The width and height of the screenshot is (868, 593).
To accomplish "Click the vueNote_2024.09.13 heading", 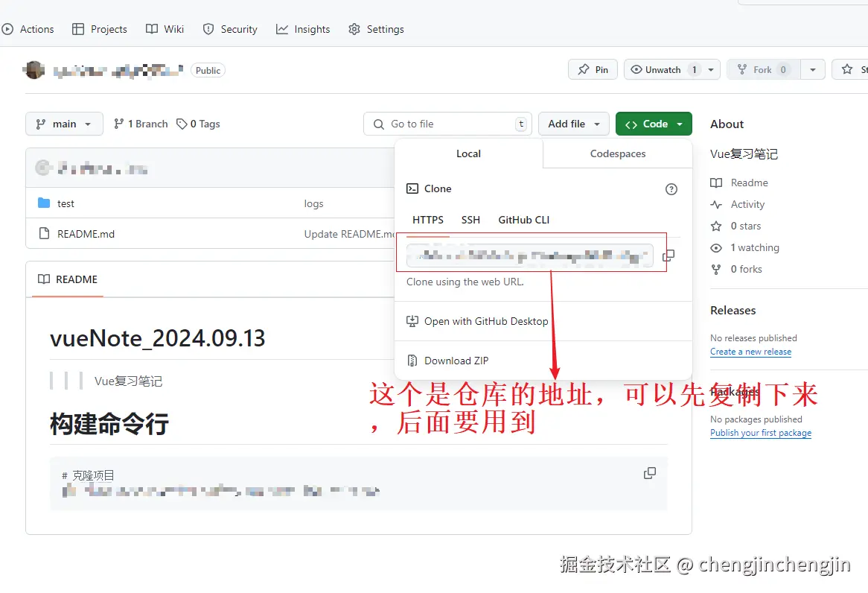I will tap(158, 338).
